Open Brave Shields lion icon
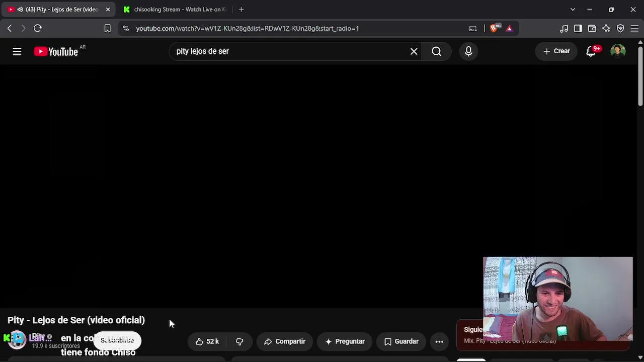The width and height of the screenshot is (644, 362). [494, 28]
